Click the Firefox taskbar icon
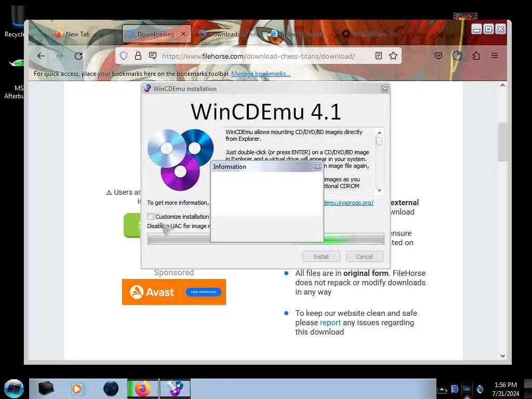532x399 pixels. (142, 389)
